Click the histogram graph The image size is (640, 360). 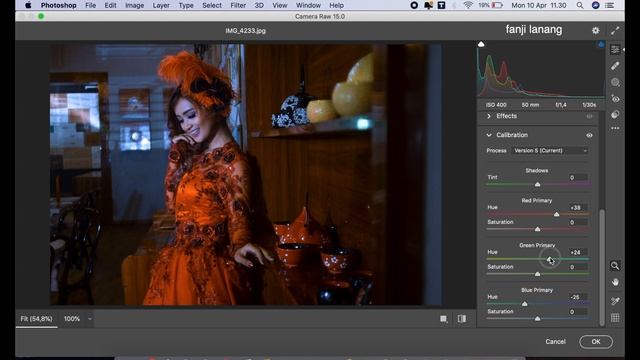tap(541, 69)
